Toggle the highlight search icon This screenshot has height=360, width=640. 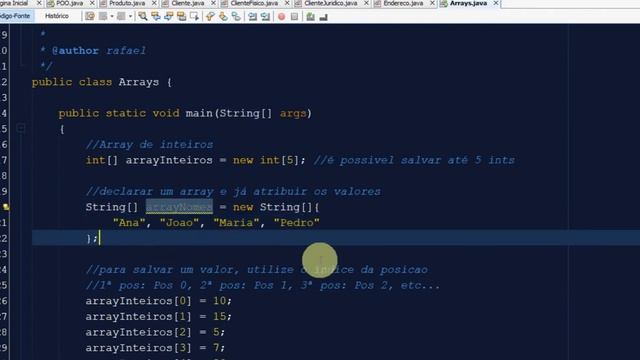click(x=181, y=16)
